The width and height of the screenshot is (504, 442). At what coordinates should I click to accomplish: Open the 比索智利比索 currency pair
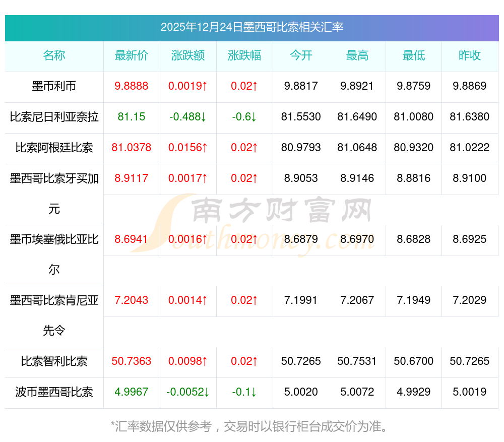(x=54, y=361)
